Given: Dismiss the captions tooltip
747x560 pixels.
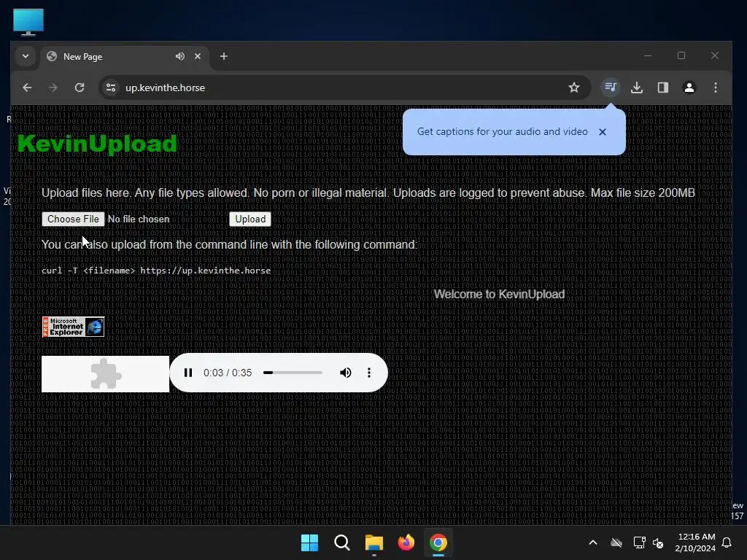Looking at the screenshot, I should pyautogui.click(x=602, y=132).
